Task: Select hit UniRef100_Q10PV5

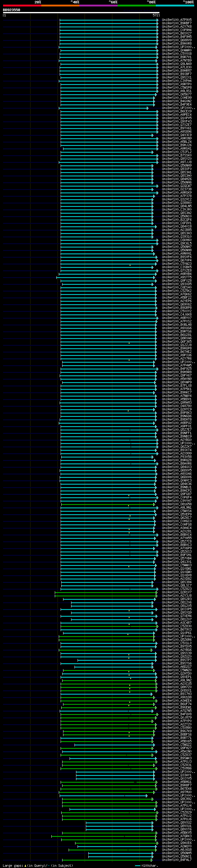Action: [x=177, y=118]
